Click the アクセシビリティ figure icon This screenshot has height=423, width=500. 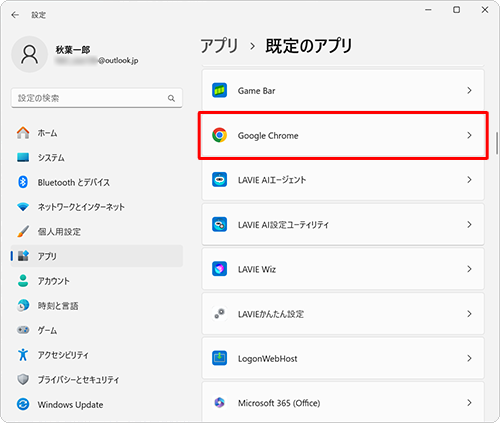[23, 355]
